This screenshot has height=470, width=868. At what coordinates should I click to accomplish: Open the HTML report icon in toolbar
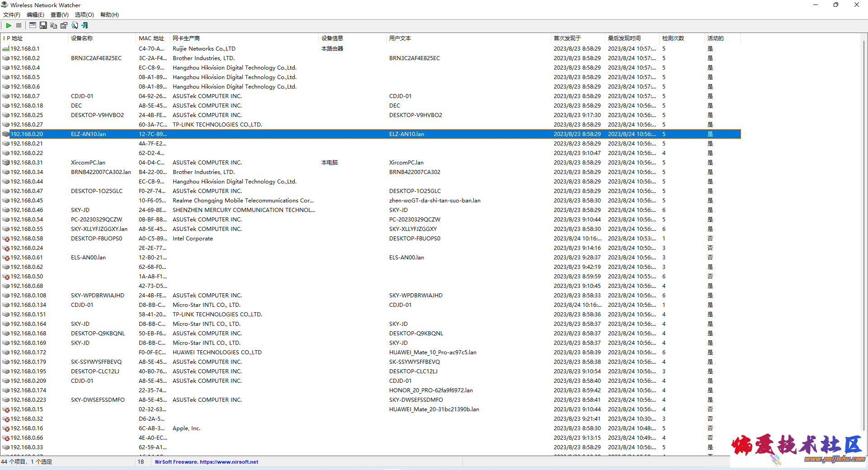coord(33,25)
